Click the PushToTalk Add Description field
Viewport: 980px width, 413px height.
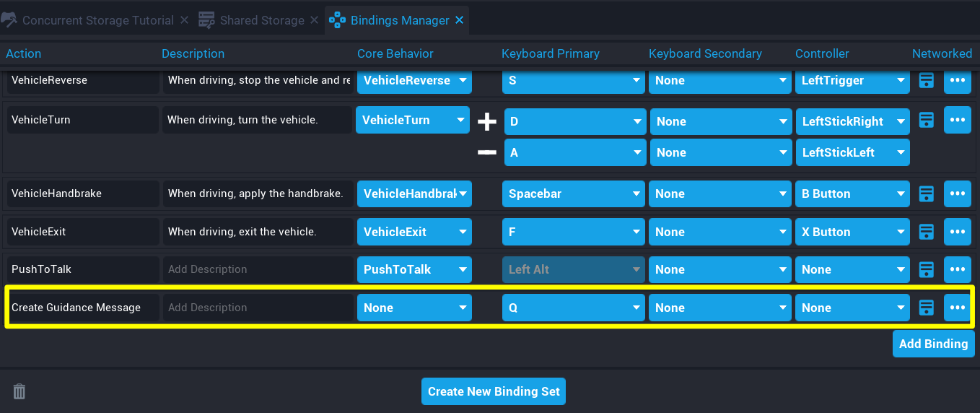click(x=258, y=269)
